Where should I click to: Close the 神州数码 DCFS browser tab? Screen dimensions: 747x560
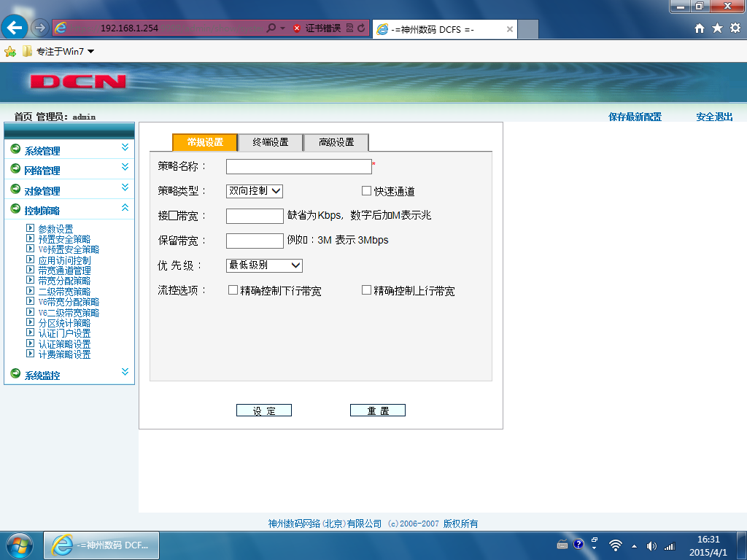tap(509, 29)
